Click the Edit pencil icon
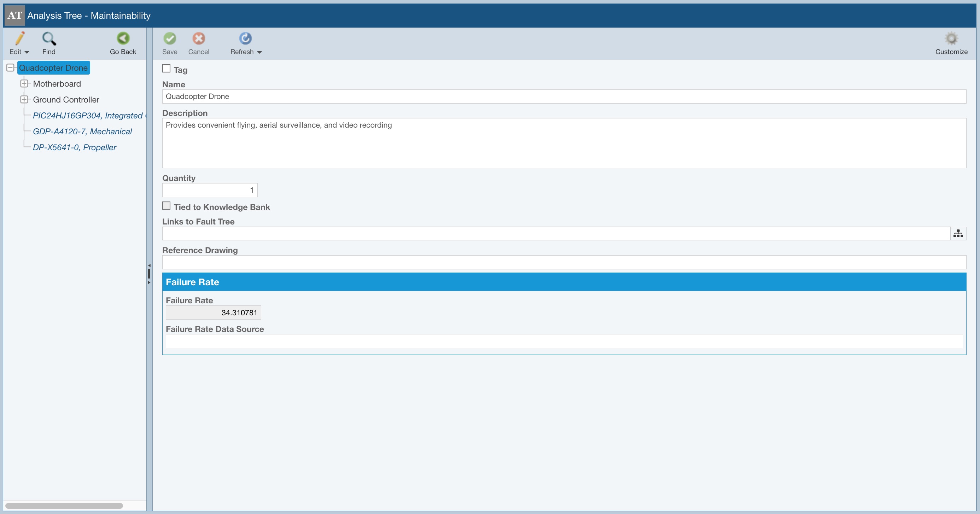 [19, 39]
